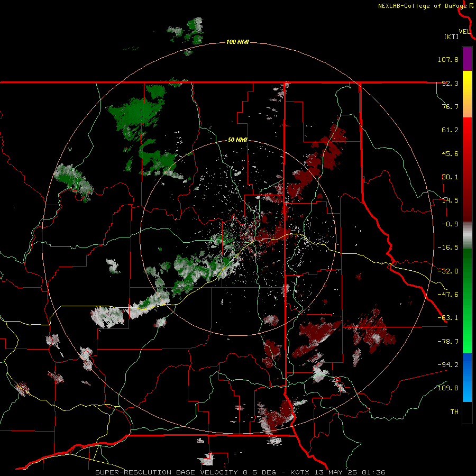Screen dimensions: 476x476
Task: Click the -78.7 value on velocity scale
Action: coord(448,342)
